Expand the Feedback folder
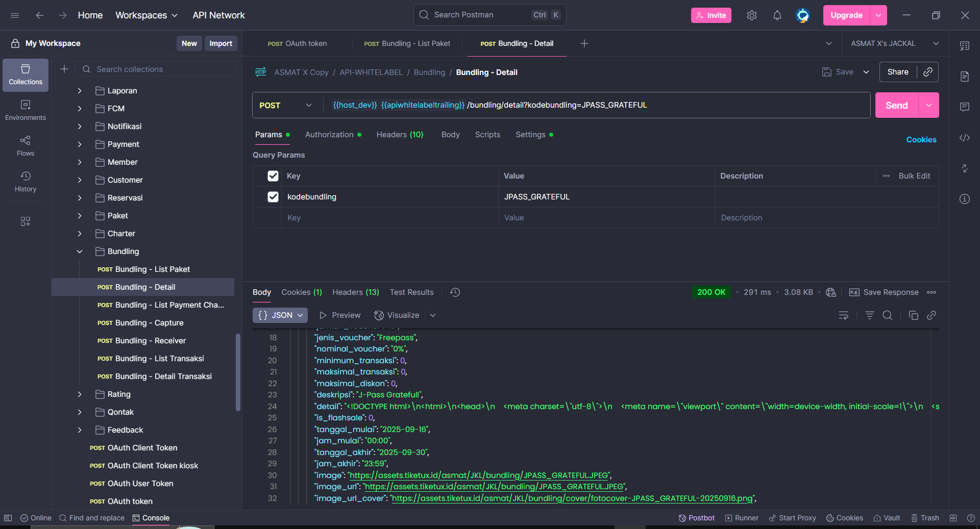The image size is (980, 529). (80, 430)
